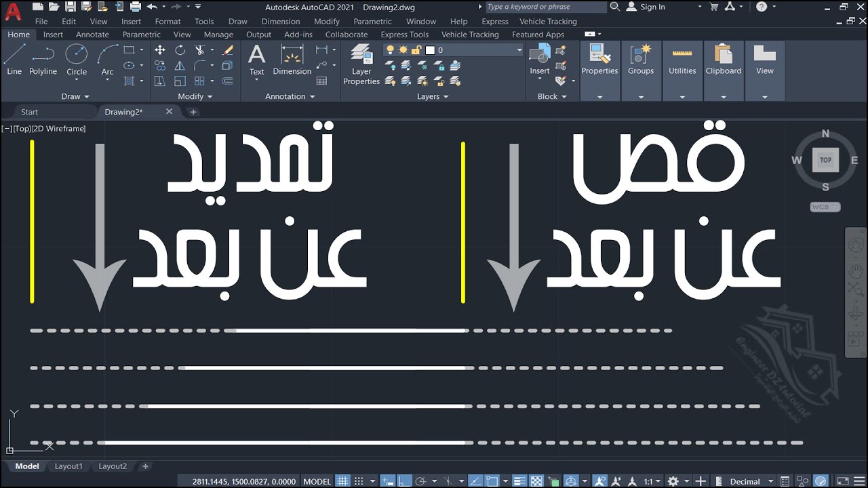The width and height of the screenshot is (868, 488).
Task: Open the Format menu
Action: tap(167, 21)
